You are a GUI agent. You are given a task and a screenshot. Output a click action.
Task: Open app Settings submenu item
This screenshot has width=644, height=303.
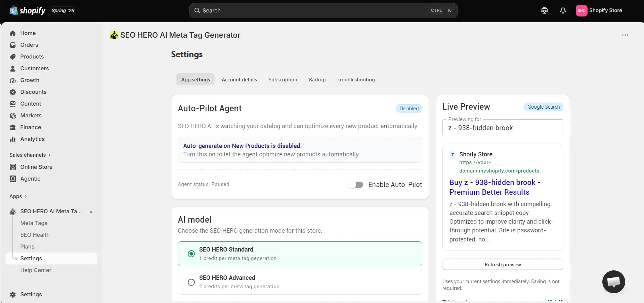tap(51, 258)
